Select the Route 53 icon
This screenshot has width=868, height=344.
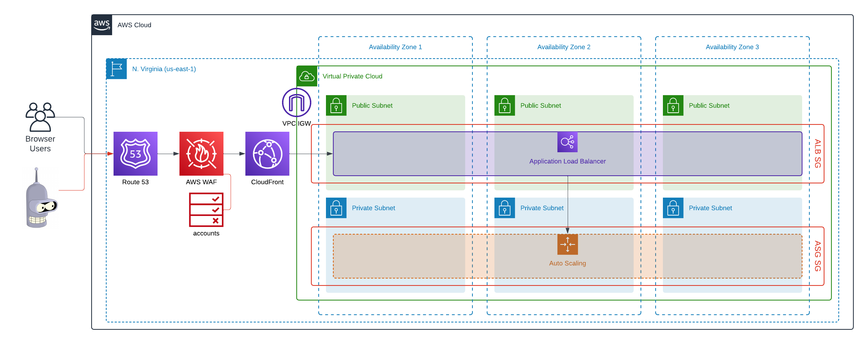[x=136, y=154]
